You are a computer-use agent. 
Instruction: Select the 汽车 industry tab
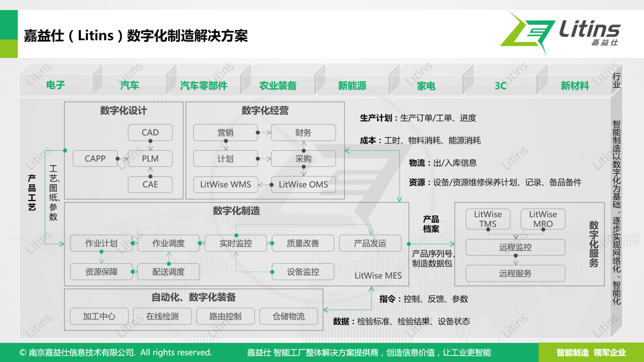point(130,85)
